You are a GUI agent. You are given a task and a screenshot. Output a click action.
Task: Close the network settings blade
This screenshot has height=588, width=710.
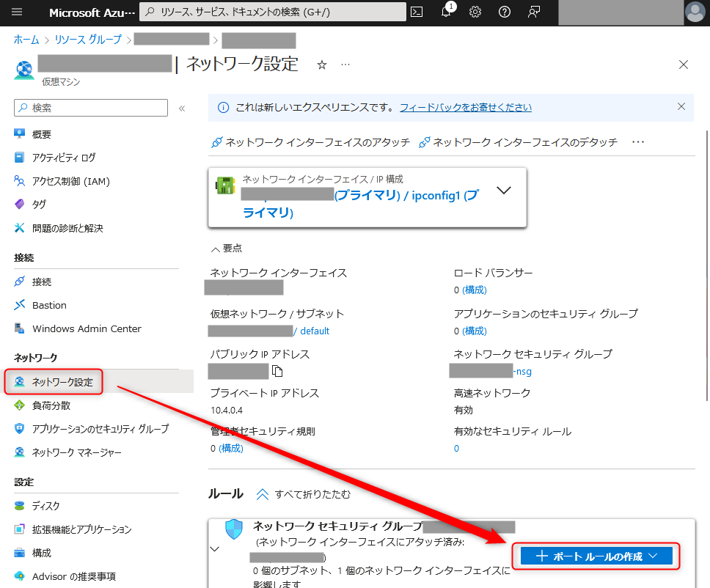(x=684, y=65)
